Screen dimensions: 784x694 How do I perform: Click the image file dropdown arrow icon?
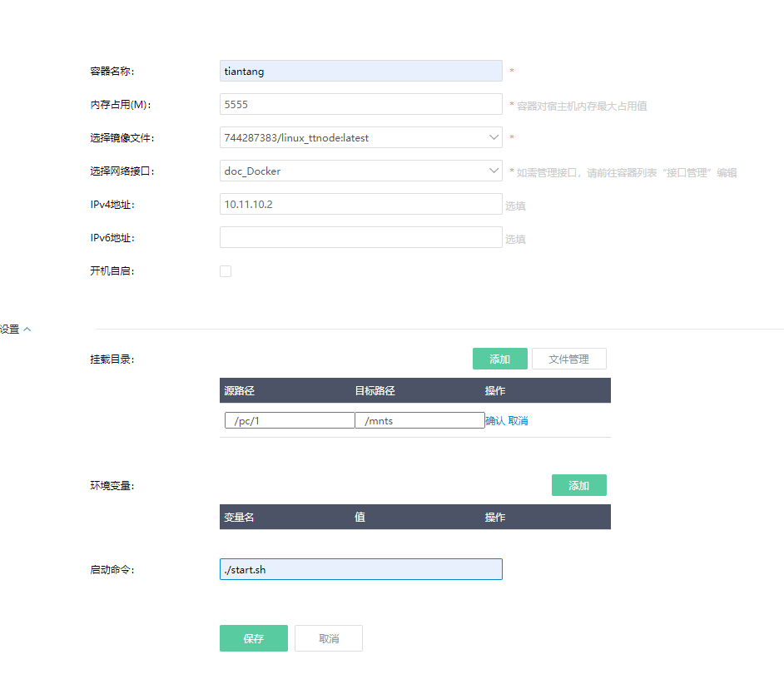click(491, 138)
